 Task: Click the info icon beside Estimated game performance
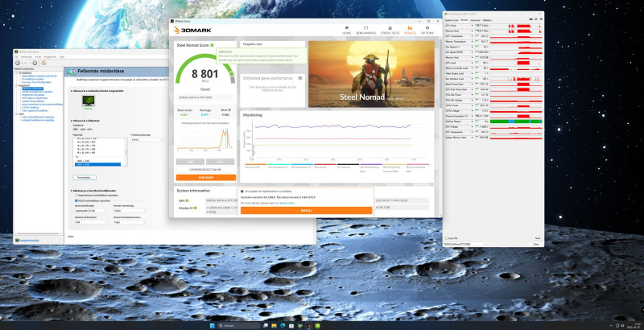tap(300, 78)
